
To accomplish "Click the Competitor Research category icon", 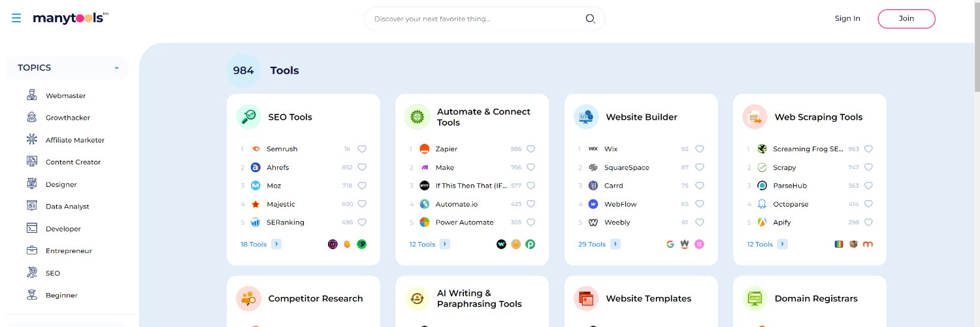I will [248, 298].
